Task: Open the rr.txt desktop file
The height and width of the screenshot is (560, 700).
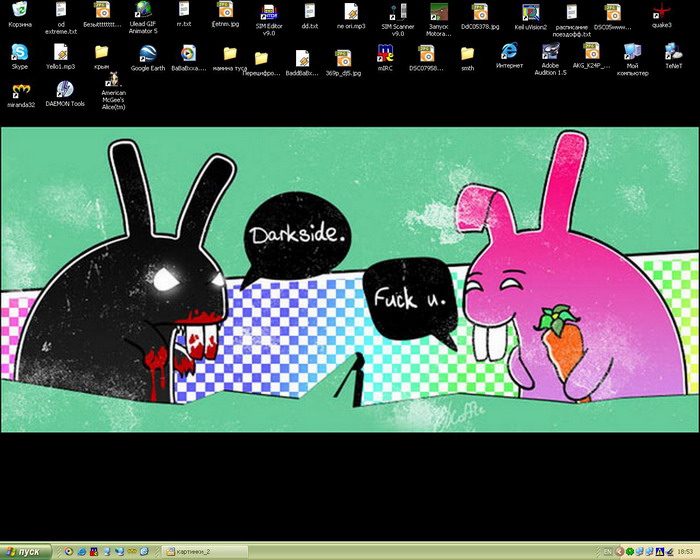Action: point(184,14)
